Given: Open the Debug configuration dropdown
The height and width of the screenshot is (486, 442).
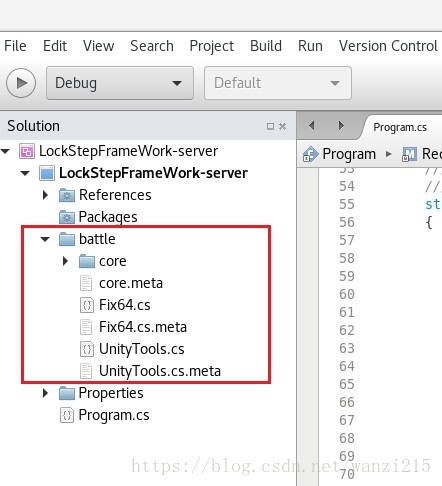Looking at the screenshot, I should [120, 83].
